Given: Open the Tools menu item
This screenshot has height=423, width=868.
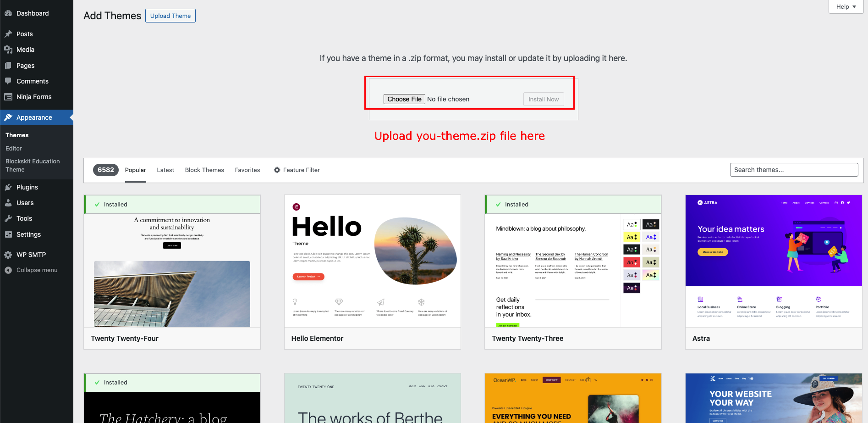Looking at the screenshot, I should click(x=37, y=218).
